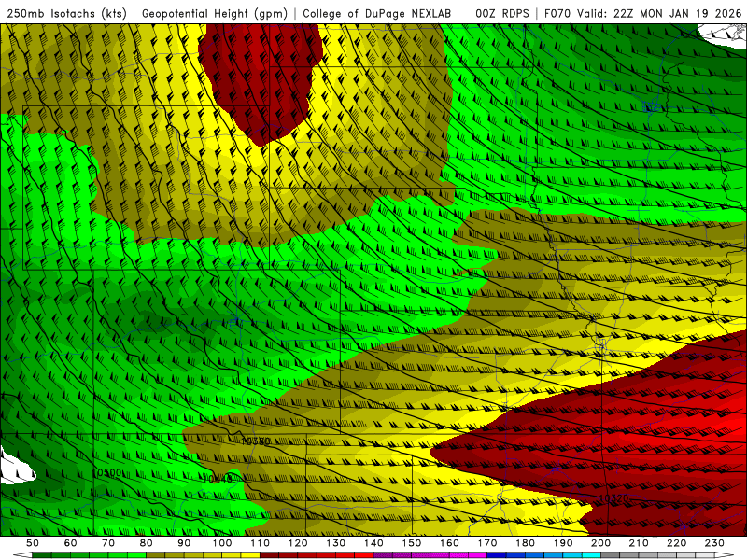The image size is (747, 560).
Task: Click the 160 knot legend value
Action: click(x=450, y=543)
